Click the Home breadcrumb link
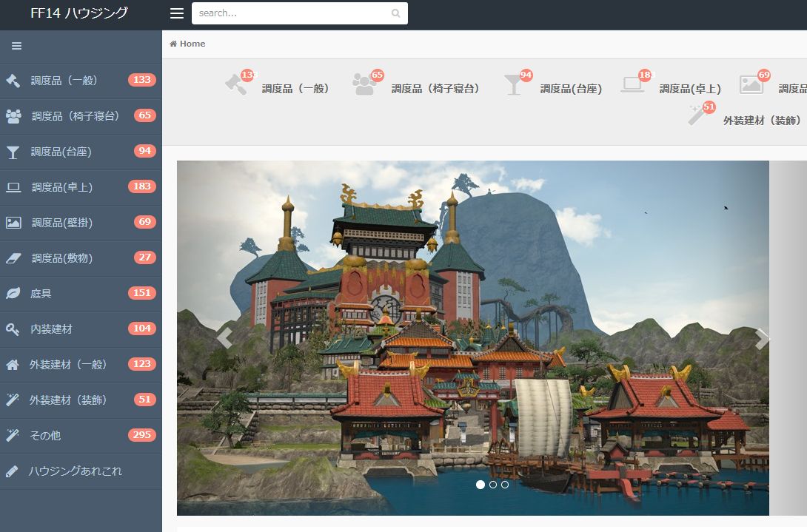Screen dimensions: 807x532 (188, 44)
